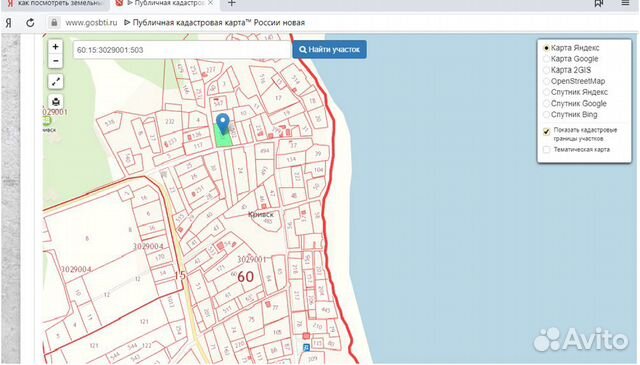Click parcel labeled 538 on map

coord(109,122)
